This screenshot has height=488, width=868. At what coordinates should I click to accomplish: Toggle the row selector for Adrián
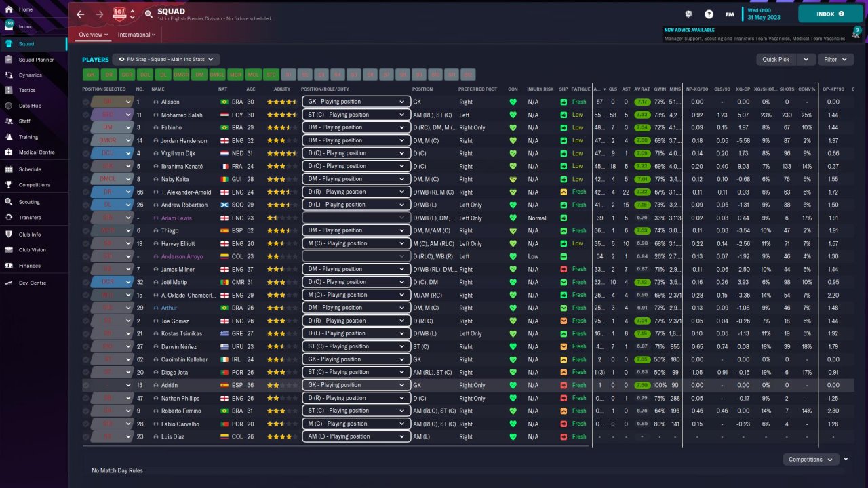pos(86,385)
